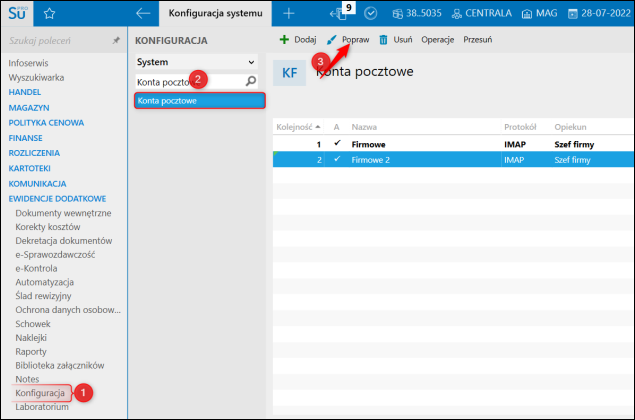Select the MAG warehouse indicator

539,13
